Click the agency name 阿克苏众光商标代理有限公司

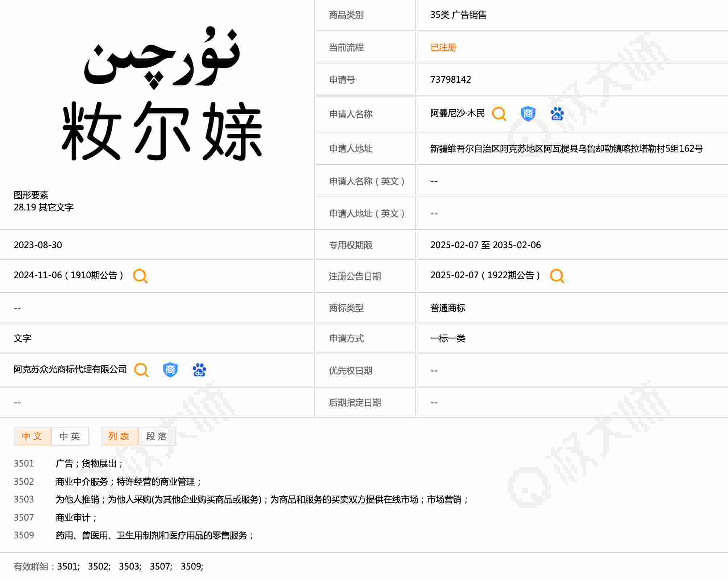coord(70,370)
